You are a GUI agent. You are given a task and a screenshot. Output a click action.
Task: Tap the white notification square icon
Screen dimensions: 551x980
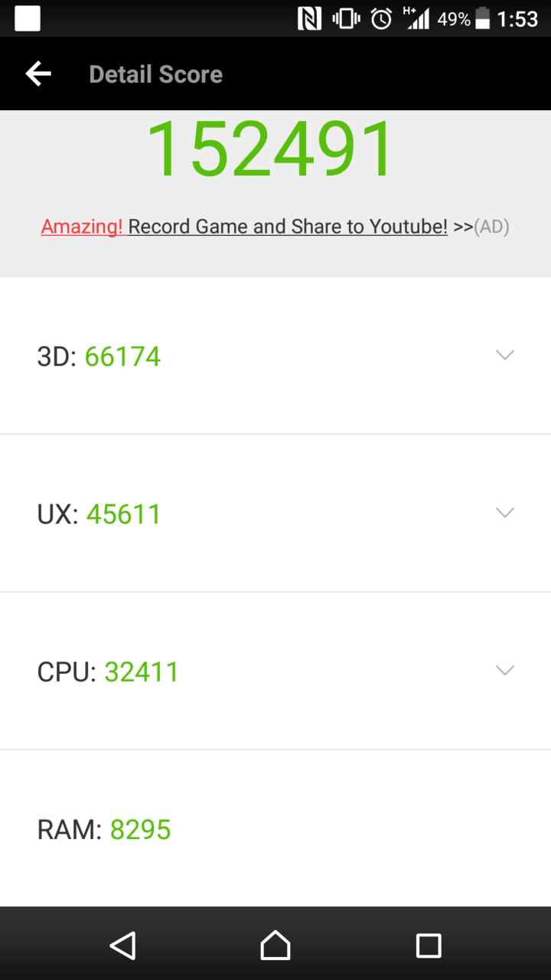28,19
